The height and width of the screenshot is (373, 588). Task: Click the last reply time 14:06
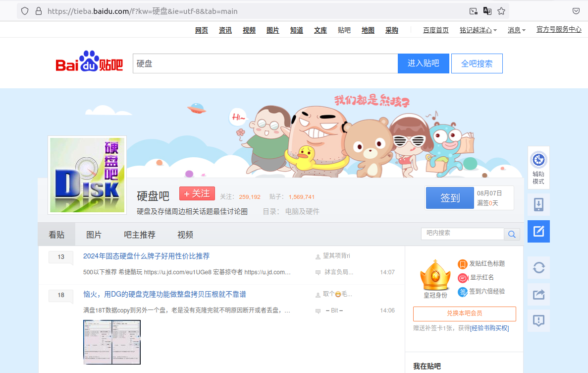(x=387, y=311)
